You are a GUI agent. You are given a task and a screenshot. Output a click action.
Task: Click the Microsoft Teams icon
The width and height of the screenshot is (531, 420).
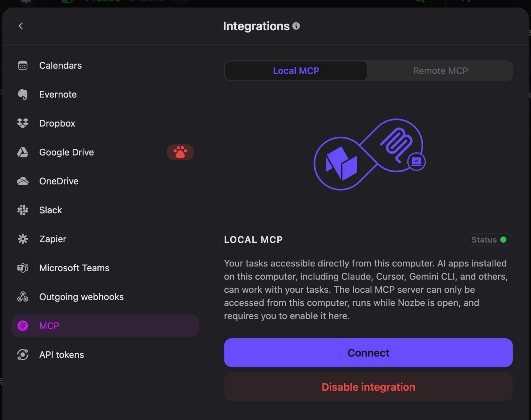(x=23, y=268)
